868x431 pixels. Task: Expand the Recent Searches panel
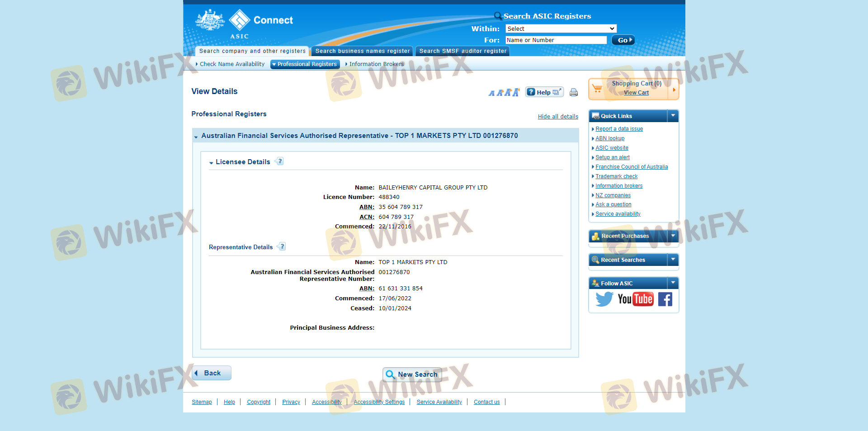coord(673,260)
